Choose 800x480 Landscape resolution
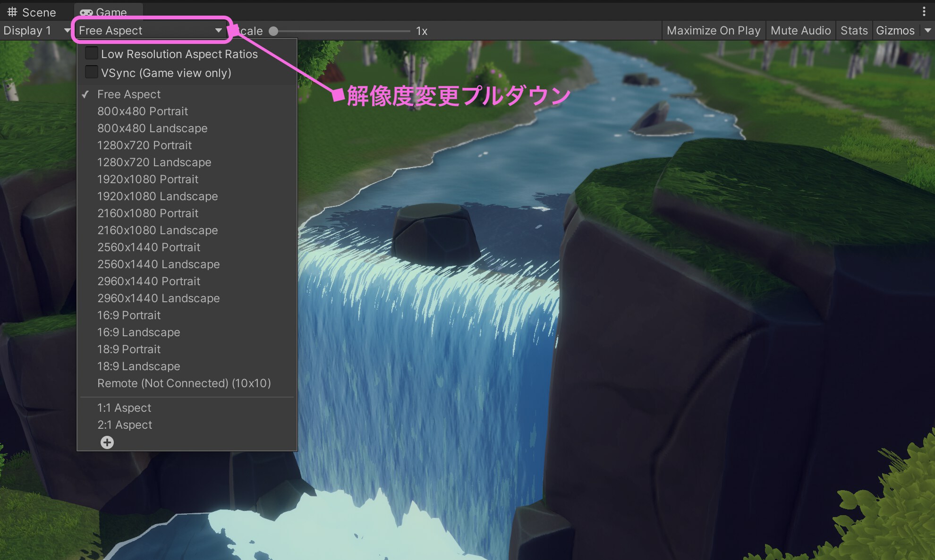935x560 pixels. pyautogui.click(x=187, y=128)
